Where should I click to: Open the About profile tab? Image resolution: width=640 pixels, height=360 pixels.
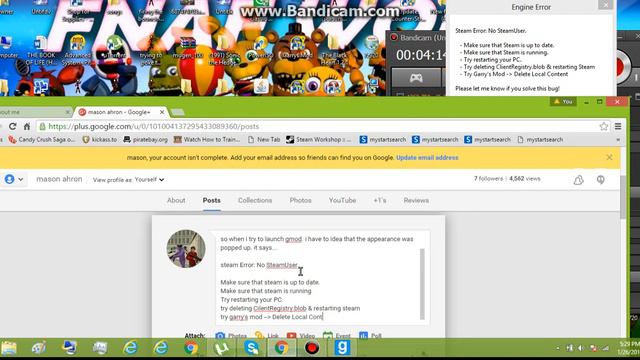click(176, 200)
